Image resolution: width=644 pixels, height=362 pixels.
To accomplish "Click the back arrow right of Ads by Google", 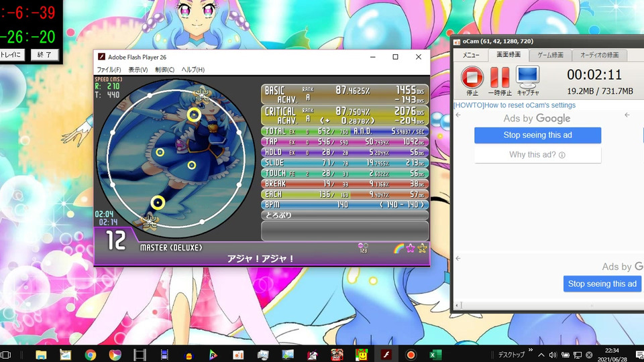I will [627, 115].
